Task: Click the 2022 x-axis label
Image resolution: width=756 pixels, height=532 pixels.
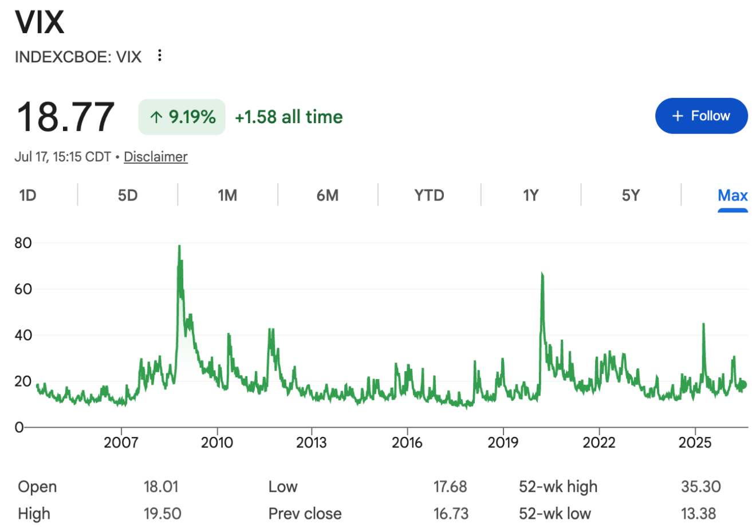Action: pyautogui.click(x=599, y=443)
